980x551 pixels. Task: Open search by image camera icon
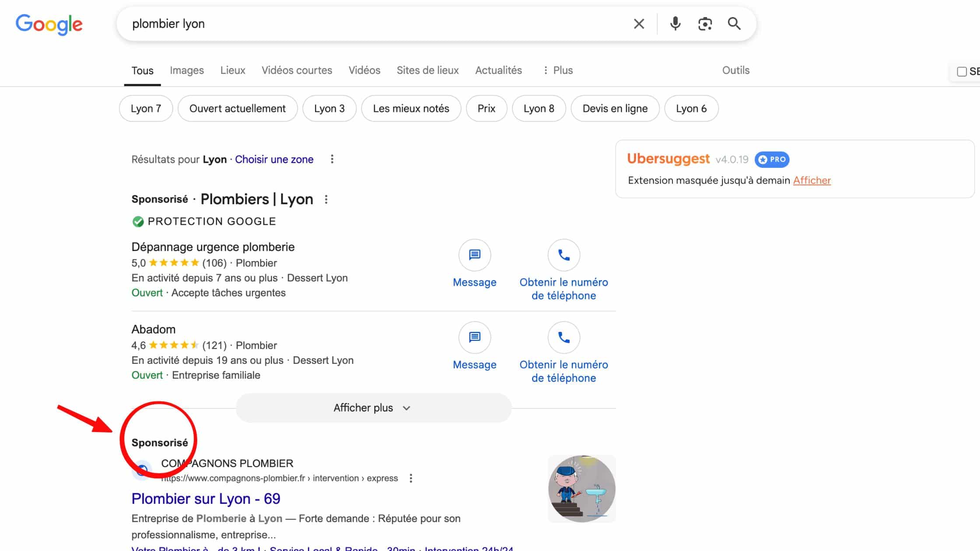point(705,24)
